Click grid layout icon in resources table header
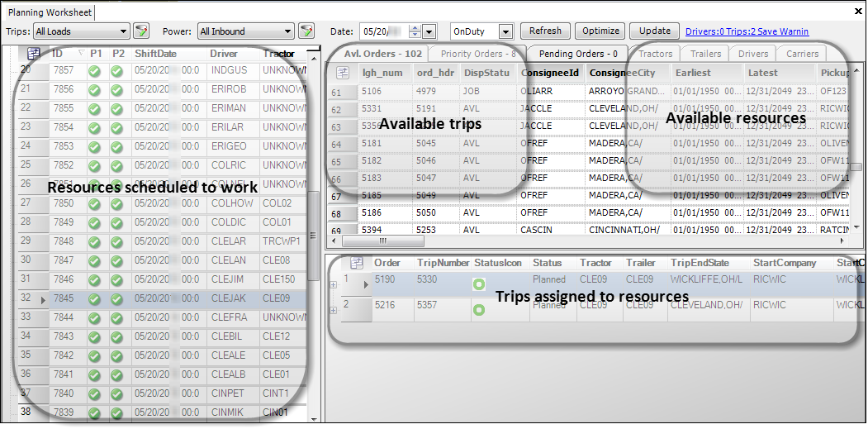 (x=33, y=54)
